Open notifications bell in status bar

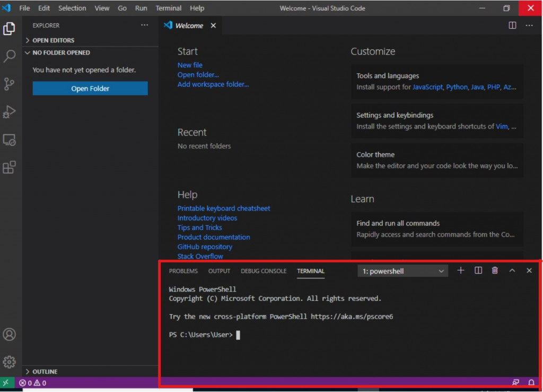click(x=531, y=382)
